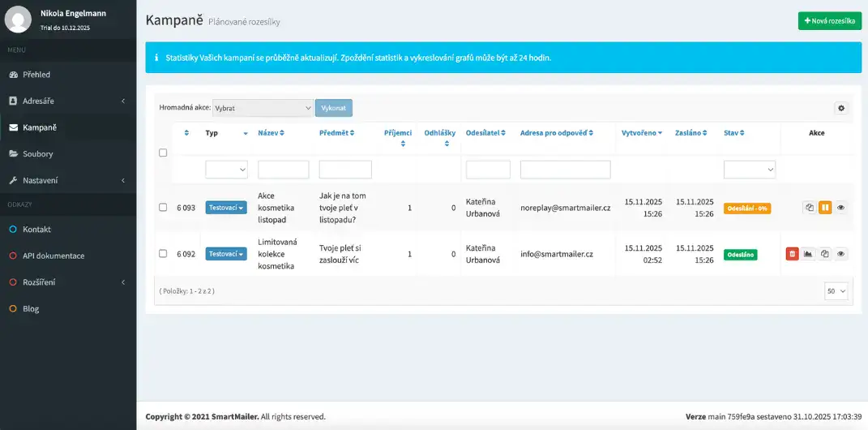This screenshot has width=868, height=430.
Task: Change page size dropdown showing 50
Action: tap(836, 290)
